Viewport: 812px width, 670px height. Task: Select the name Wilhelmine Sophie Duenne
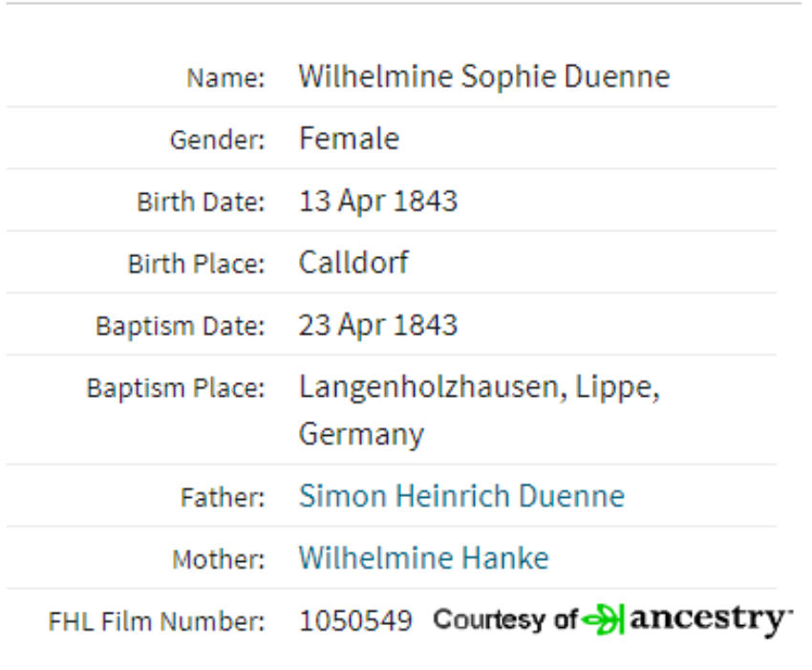[484, 76]
